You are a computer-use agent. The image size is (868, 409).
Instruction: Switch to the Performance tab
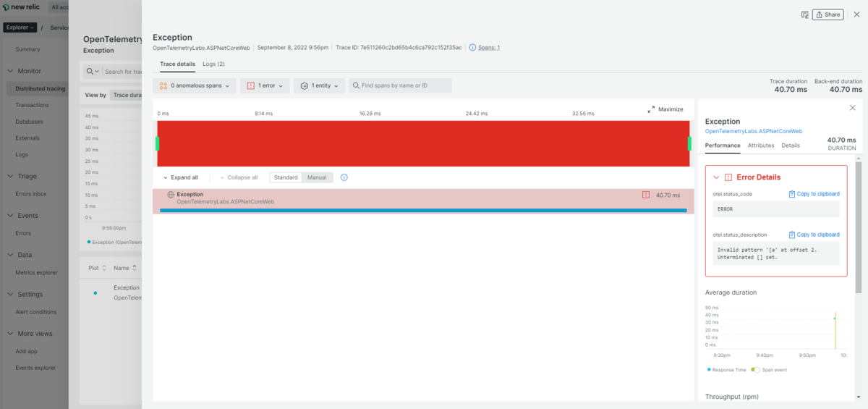click(x=723, y=146)
